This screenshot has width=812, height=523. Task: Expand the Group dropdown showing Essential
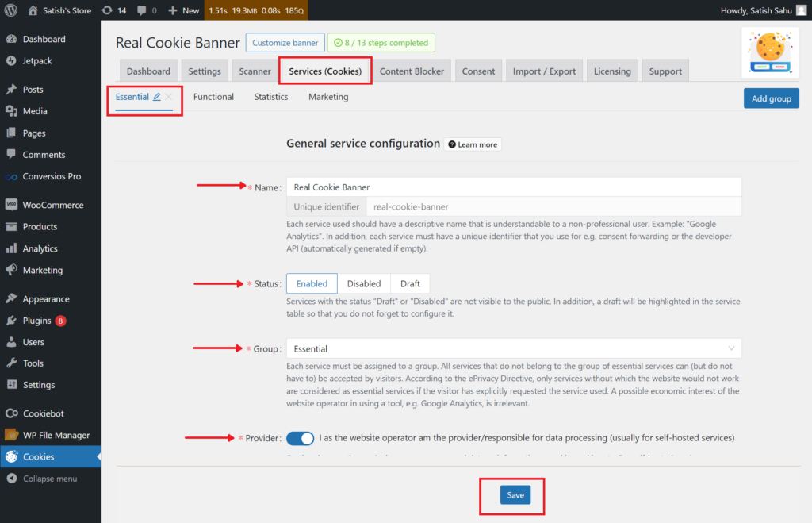click(514, 349)
